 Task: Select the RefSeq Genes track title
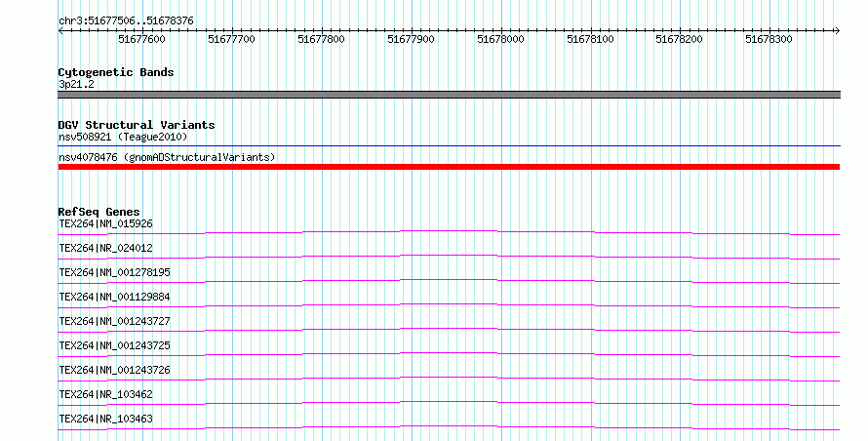[x=99, y=212]
